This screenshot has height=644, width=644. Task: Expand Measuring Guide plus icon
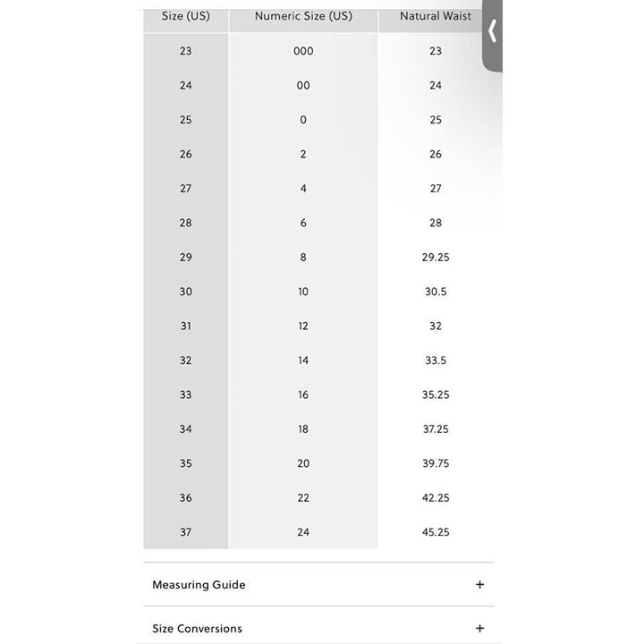(479, 584)
